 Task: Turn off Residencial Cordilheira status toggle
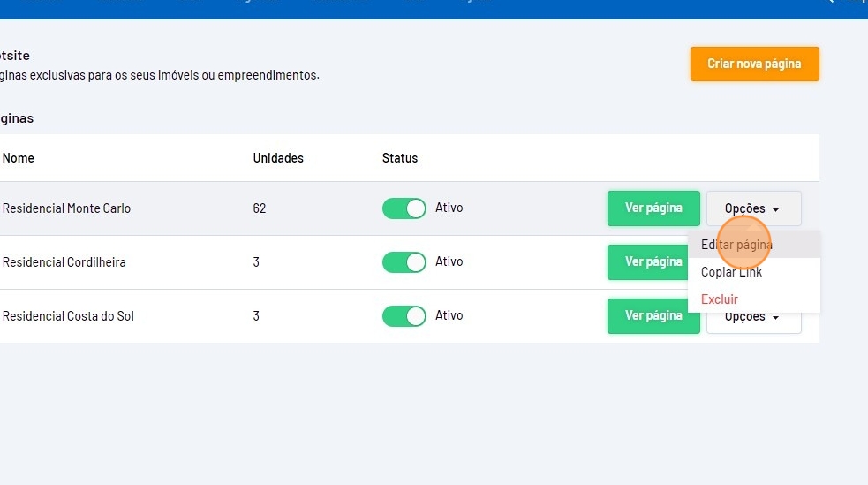tap(404, 262)
